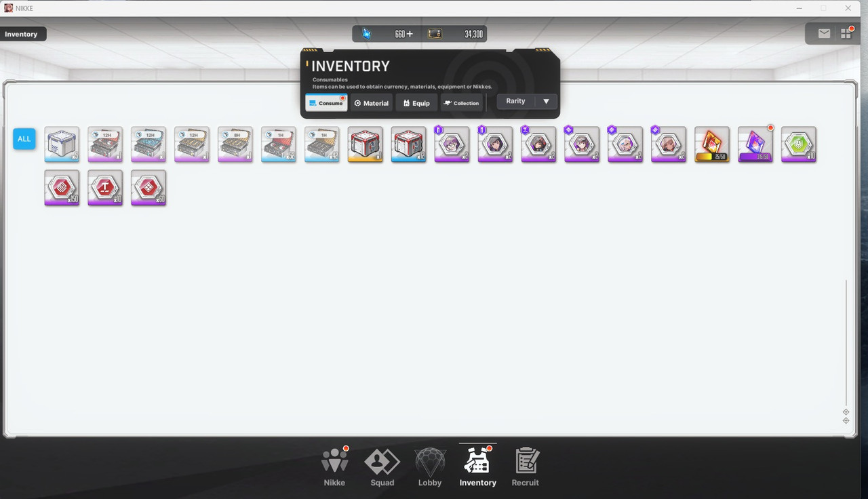Switch to the Material tab
The height and width of the screenshot is (499, 868).
pos(372,103)
